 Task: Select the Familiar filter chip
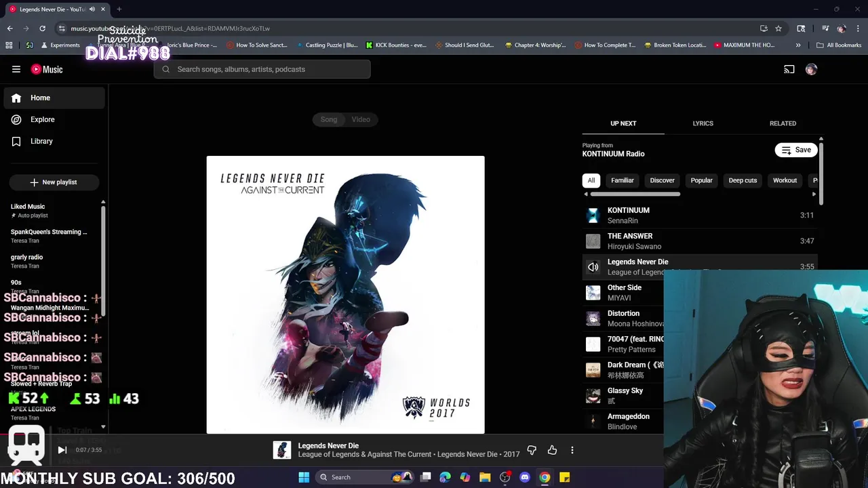(x=622, y=180)
